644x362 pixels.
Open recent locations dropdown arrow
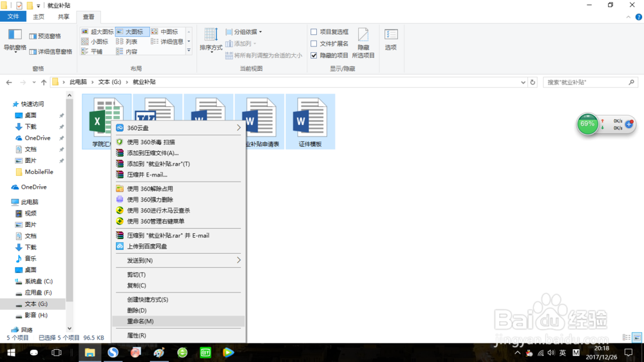[34, 82]
